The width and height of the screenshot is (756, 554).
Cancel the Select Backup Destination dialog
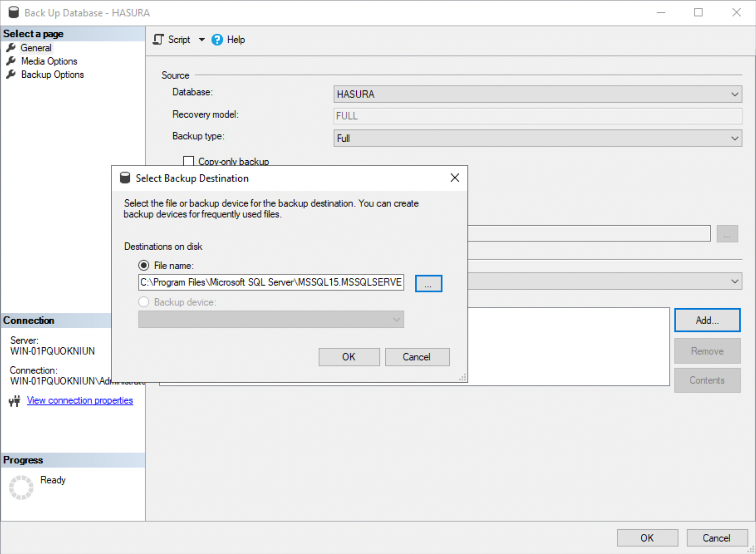point(417,357)
